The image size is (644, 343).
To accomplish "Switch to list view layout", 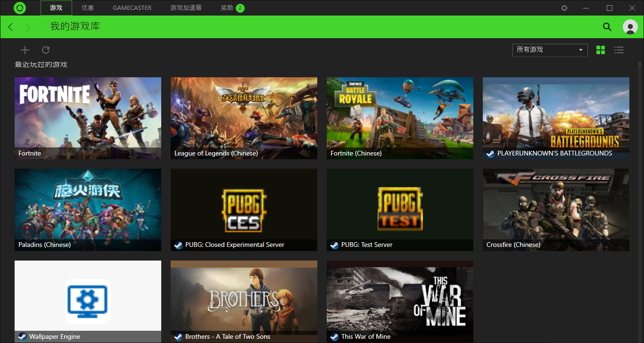I will [619, 50].
